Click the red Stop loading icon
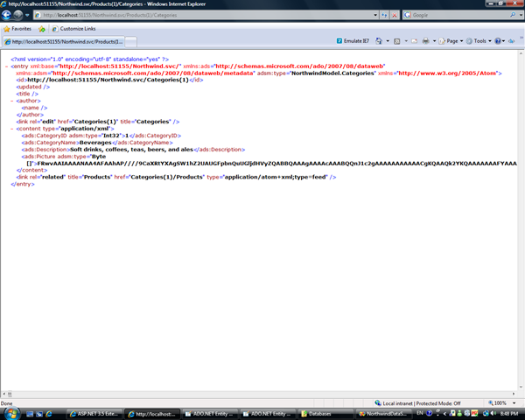The image size is (525, 420). point(395,15)
